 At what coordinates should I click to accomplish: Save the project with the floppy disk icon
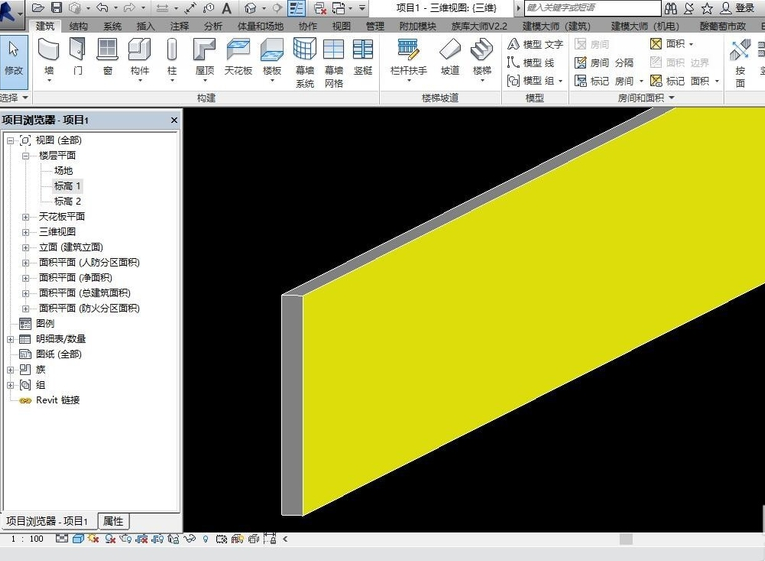coord(57,8)
